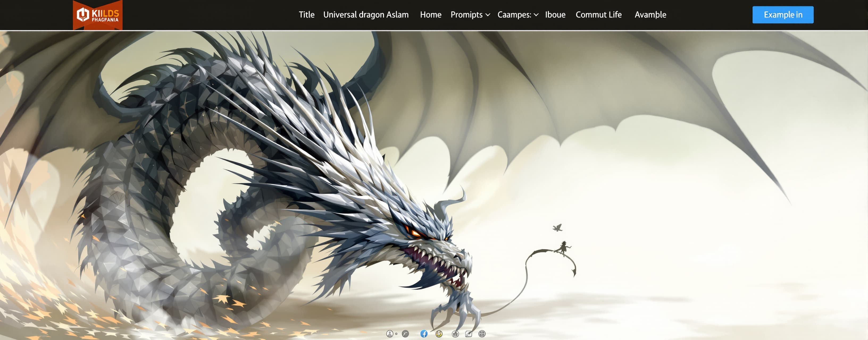Expand the Caampes: dropdown chevron
Image resolution: width=868 pixels, height=340 pixels.
536,15
